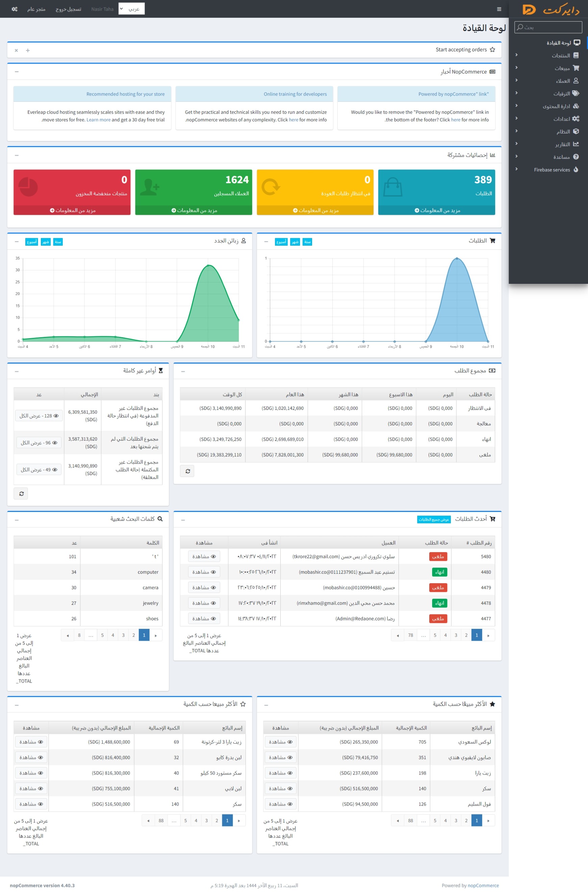Image resolution: width=588 pixels, height=894 pixels.
Task: Click عرض جميع الطلبات button
Action: pyautogui.click(x=434, y=520)
